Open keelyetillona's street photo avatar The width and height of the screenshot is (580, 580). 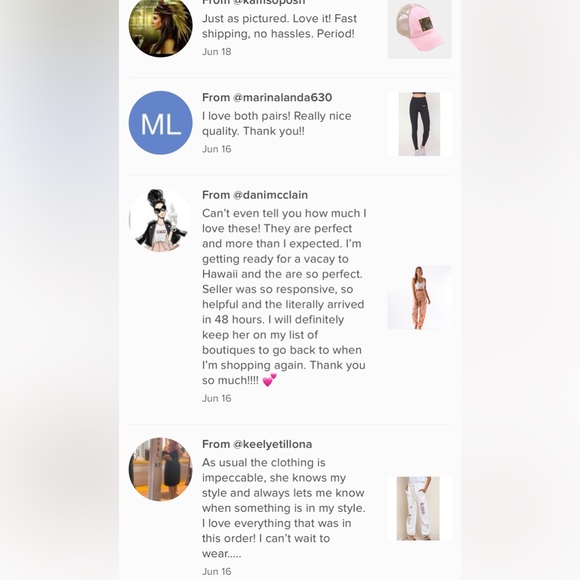(x=161, y=469)
